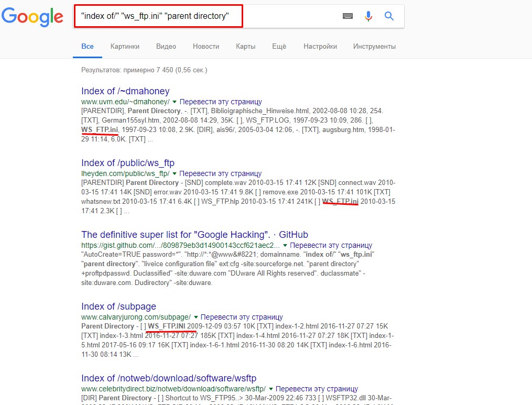Click the gist.github.com URL text
Image resolution: width=532 pixels, height=405 pixels.
[180, 245]
